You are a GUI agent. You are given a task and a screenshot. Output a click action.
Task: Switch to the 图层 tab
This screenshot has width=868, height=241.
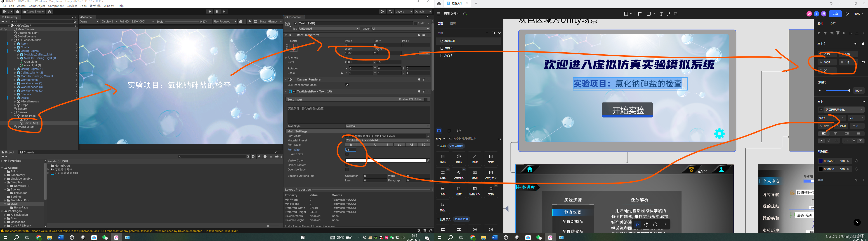[x=453, y=23]
